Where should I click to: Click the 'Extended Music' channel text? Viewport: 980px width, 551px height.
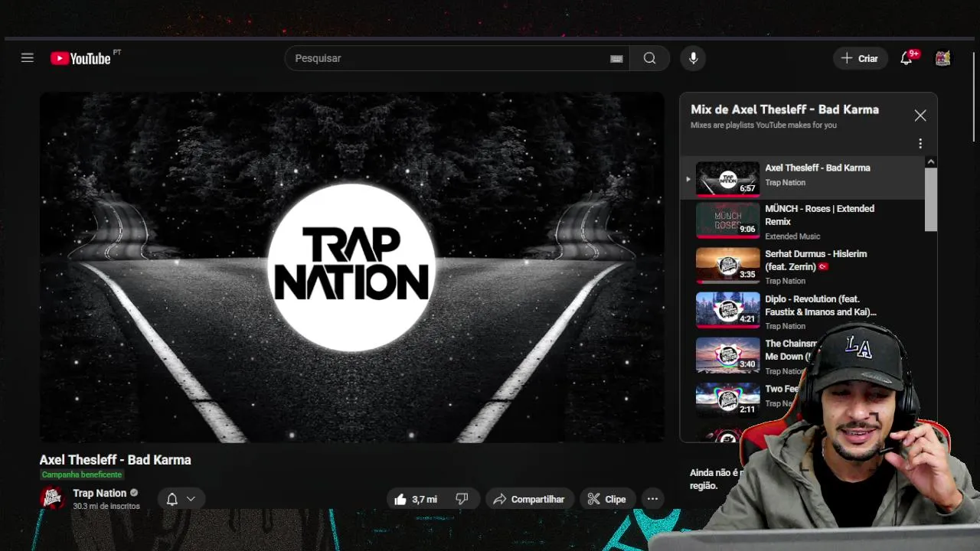(792, 236)
